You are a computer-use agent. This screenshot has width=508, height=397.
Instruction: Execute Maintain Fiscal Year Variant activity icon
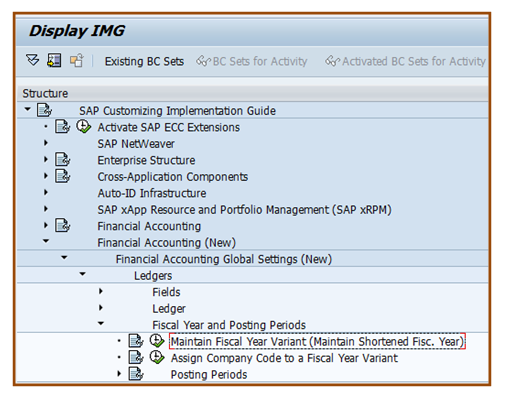[157, 341]
